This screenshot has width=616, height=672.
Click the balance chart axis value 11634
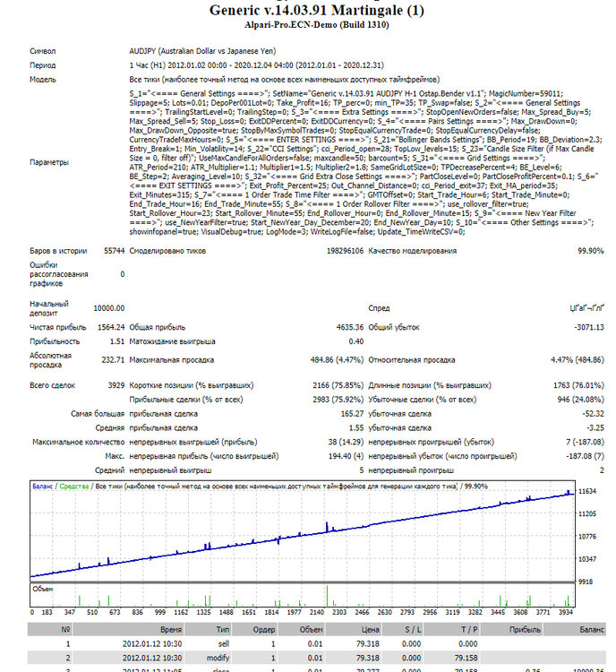[x=587, y=491]
